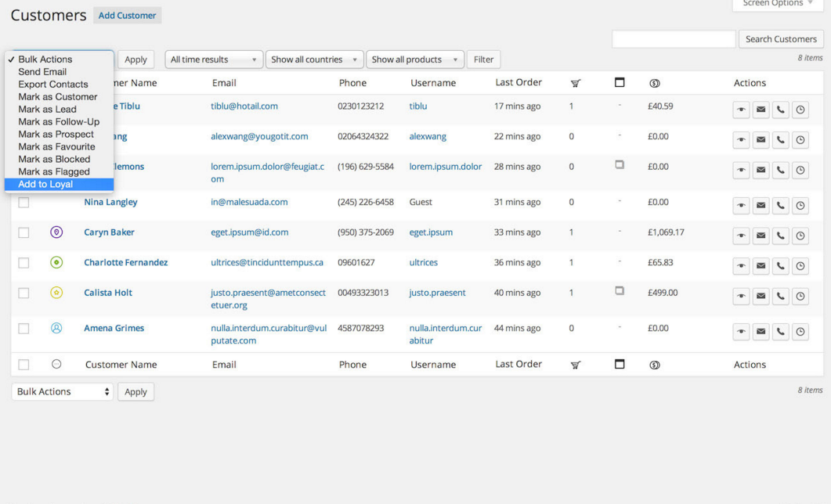The image size is (831, 504).
Task: Open the tiblu@hotail.com email link
Action: 244,106
